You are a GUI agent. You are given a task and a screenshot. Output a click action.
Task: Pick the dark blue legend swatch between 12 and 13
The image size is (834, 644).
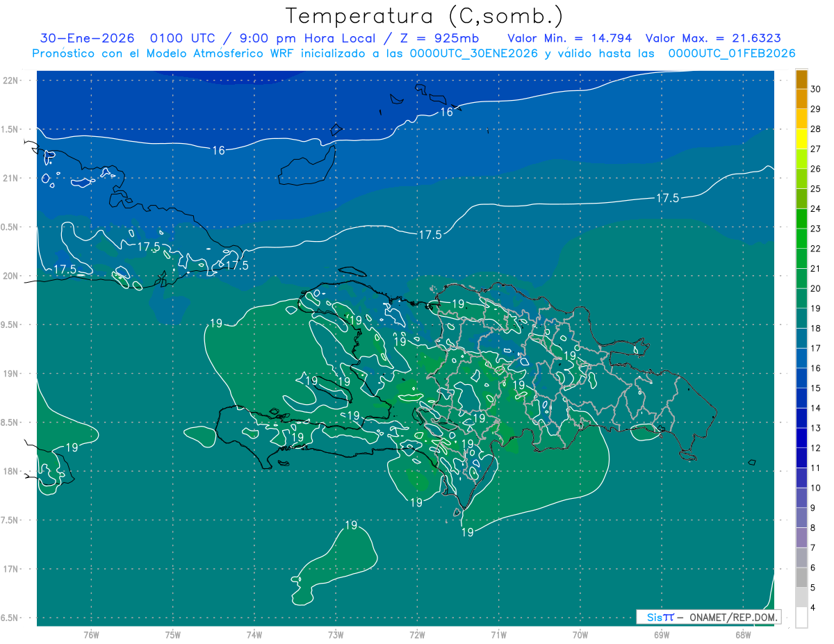[801, 438]
